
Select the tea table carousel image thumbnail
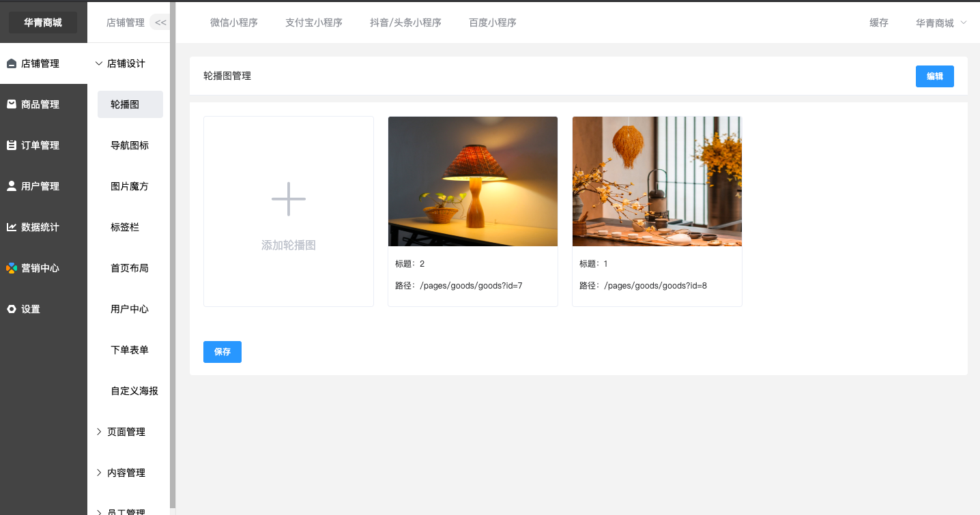657,181
